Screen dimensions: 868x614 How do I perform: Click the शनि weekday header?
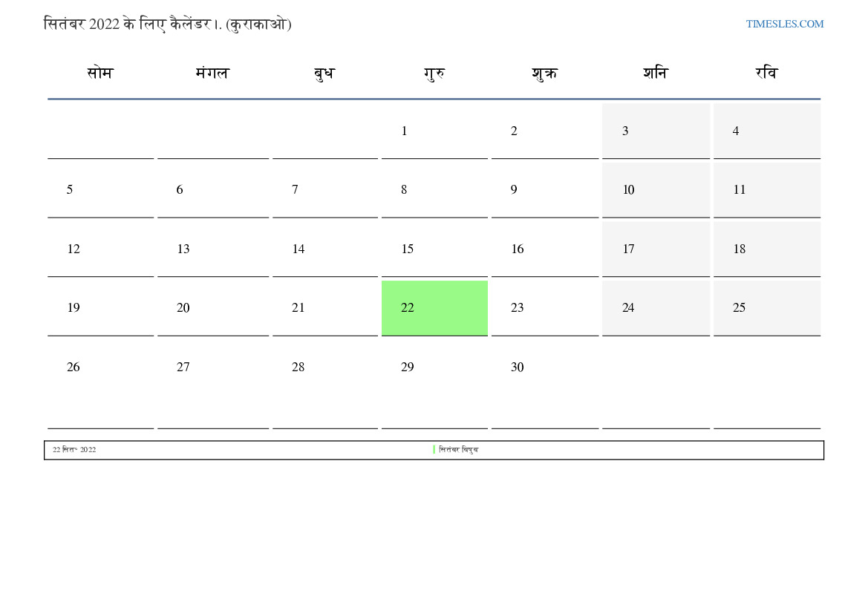[x=656, y=73]
